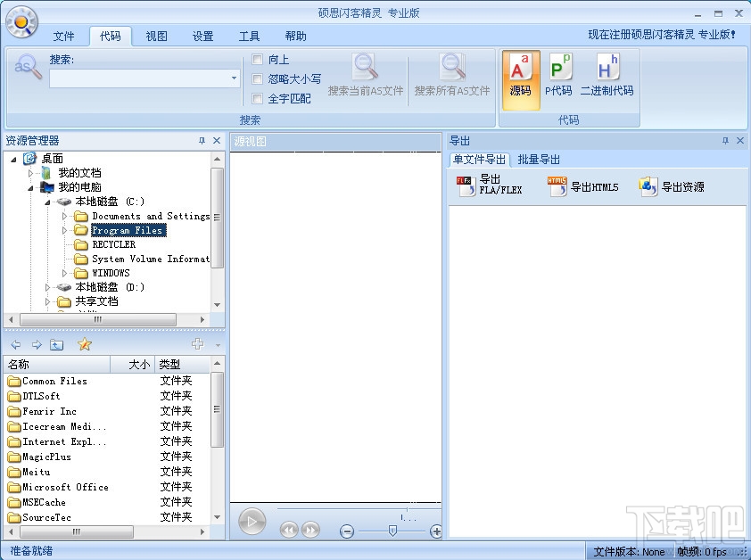This screenshot has height=560, width=751.
Task: Enable the 忽略大小写 checkbox
Action: 258,79
